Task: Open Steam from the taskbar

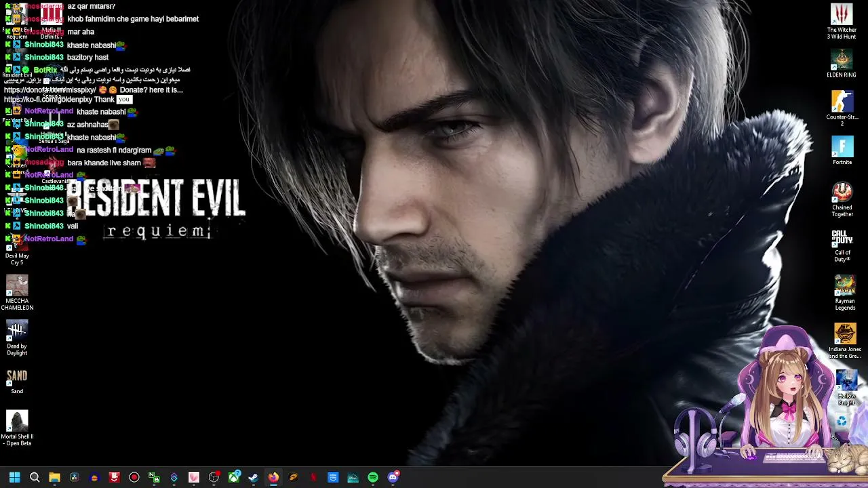Action: tap(254, 477)
